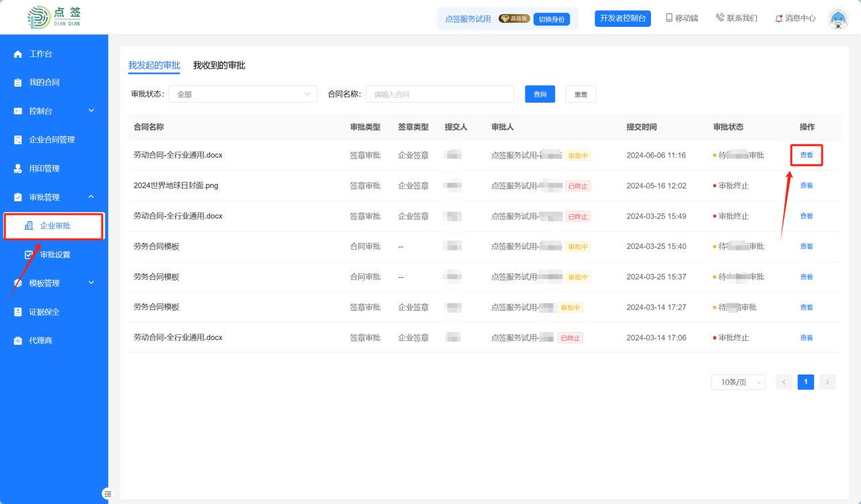This screenshot has width=861, height=504.
Task: Collapse sidebar with bottom toggle icon
Action: (108, 493)
